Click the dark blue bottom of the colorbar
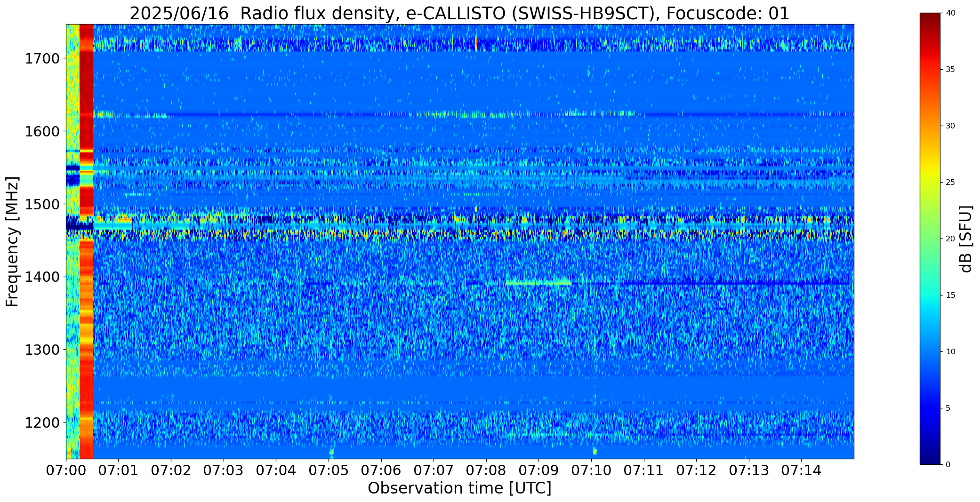 tap(931, 457)
